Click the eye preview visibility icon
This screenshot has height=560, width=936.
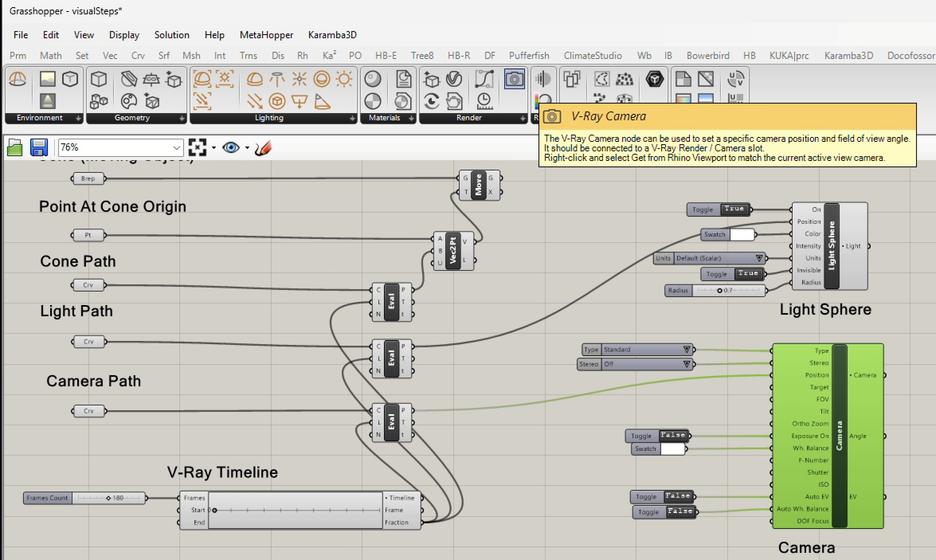pos(231,147)
